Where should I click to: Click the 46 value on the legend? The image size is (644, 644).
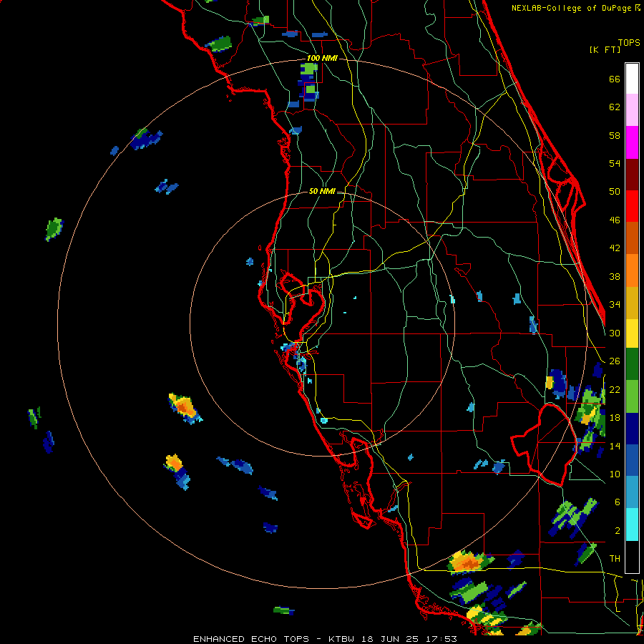[615, 220]
